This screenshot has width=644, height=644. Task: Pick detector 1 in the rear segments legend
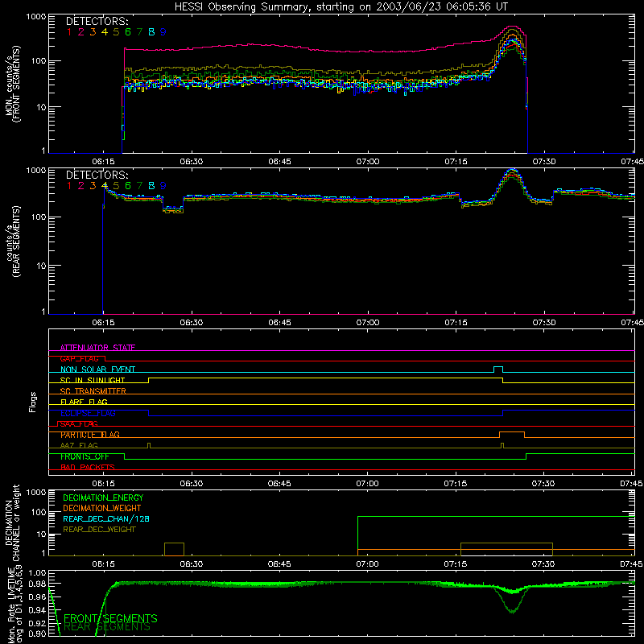[69, 186]
